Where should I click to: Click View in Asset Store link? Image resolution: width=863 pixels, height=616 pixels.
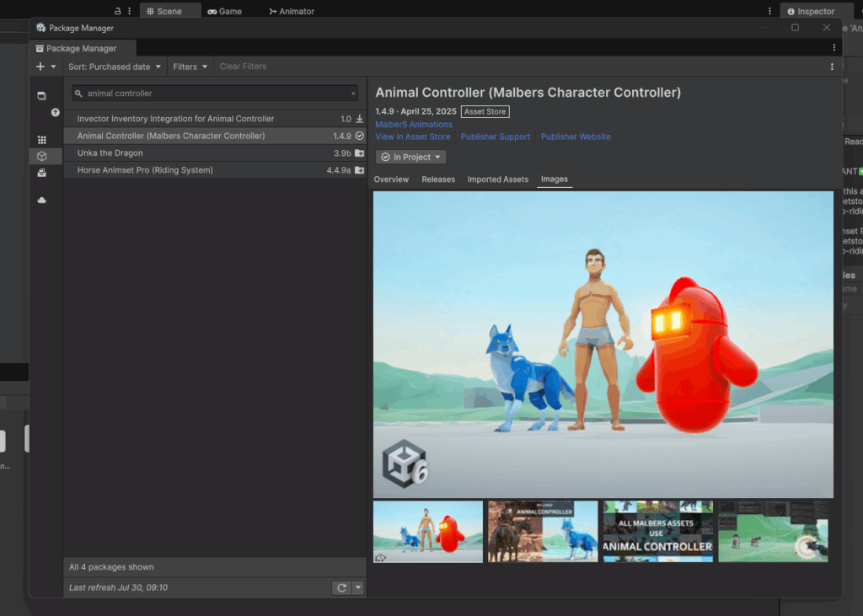coord(413,137)
